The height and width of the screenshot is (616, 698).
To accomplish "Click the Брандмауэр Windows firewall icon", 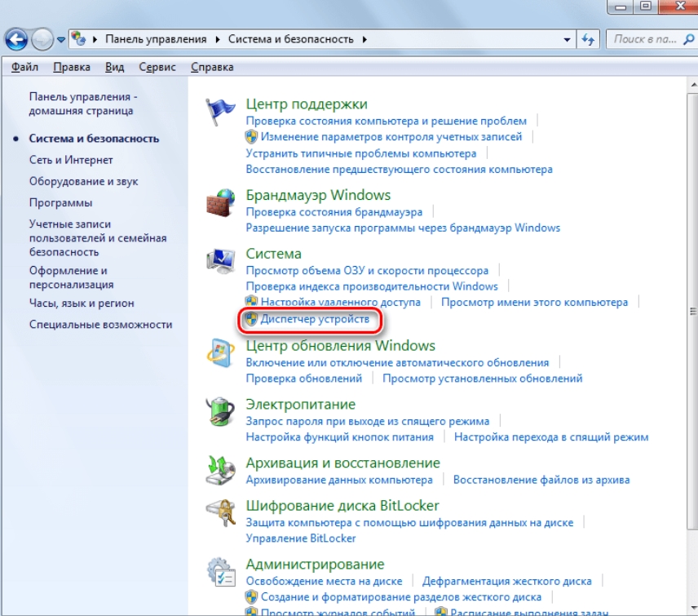I will point(220,202).
